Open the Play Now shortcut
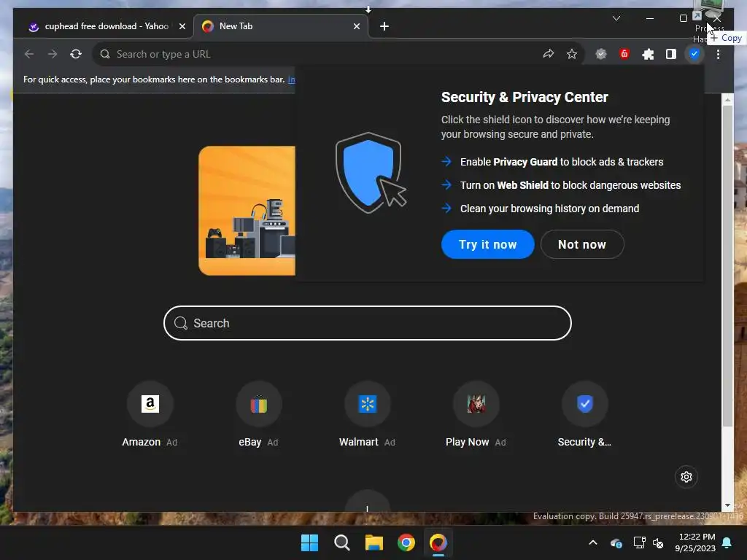747x560 pixels. (476, 414)
